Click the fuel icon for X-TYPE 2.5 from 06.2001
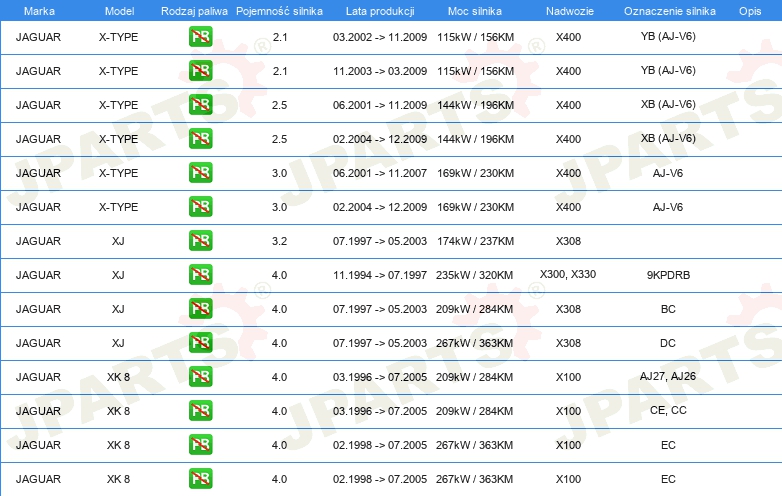Viewport: 782px width, 496px height. tap(200, 105)
